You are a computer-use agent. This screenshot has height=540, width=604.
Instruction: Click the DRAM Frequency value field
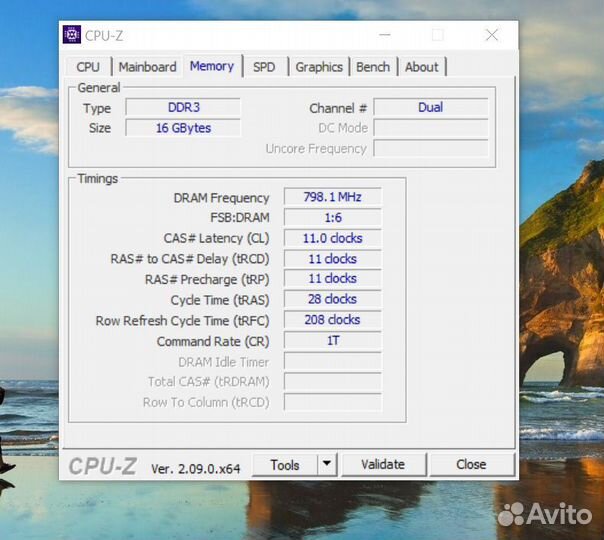tap(332, 197)
